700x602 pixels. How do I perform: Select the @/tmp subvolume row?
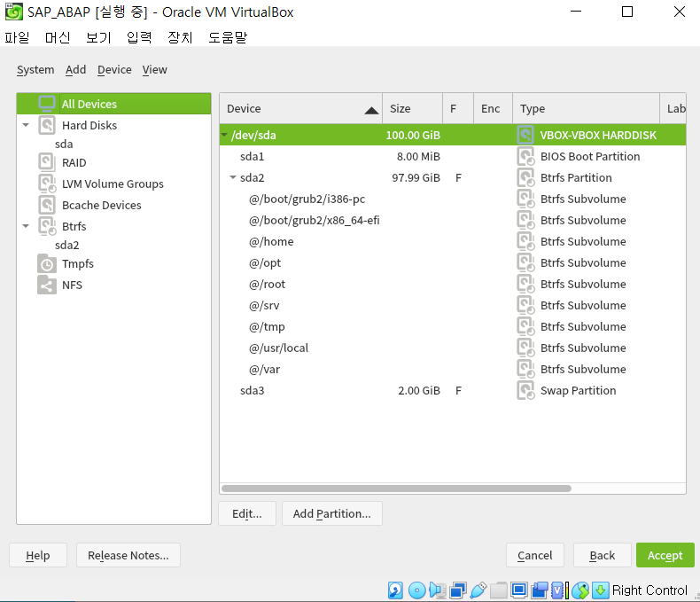click(x=453, y=326)
